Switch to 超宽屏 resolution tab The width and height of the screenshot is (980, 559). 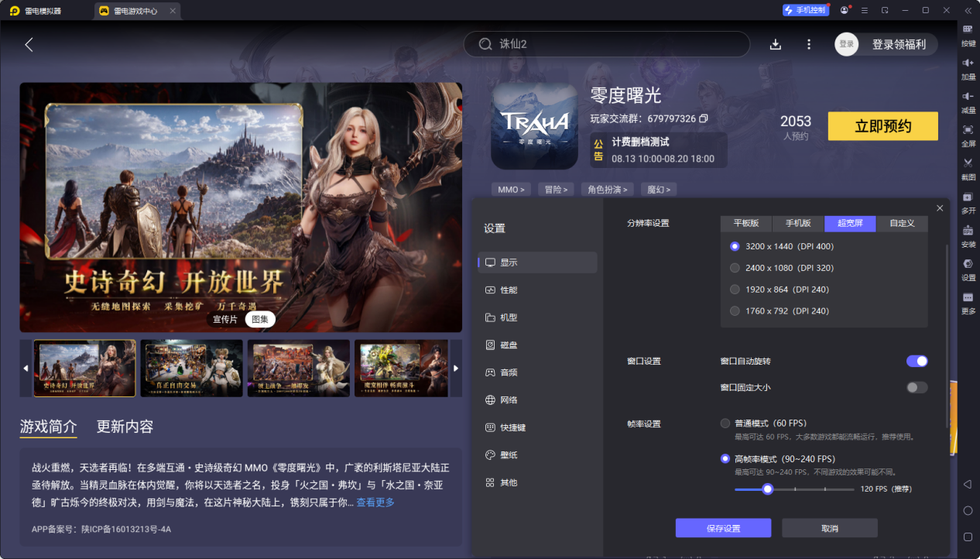[850, 223]
